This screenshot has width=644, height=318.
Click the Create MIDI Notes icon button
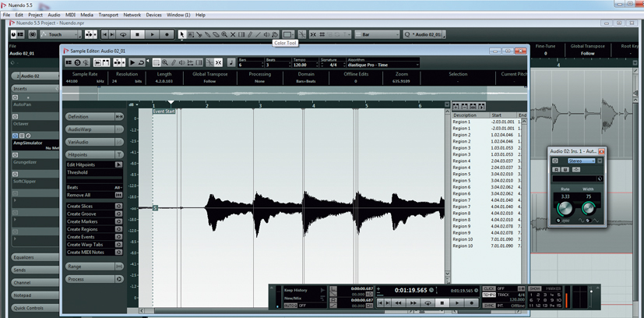[118, 253]
